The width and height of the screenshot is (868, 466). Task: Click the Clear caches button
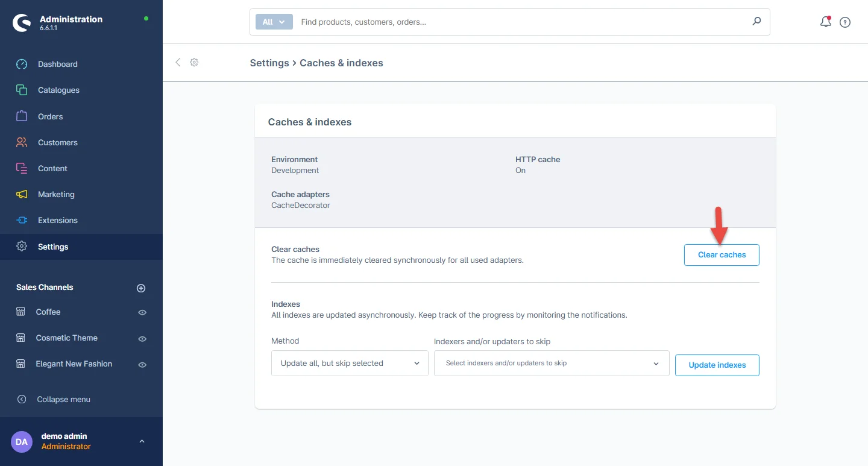pos(722,255)
